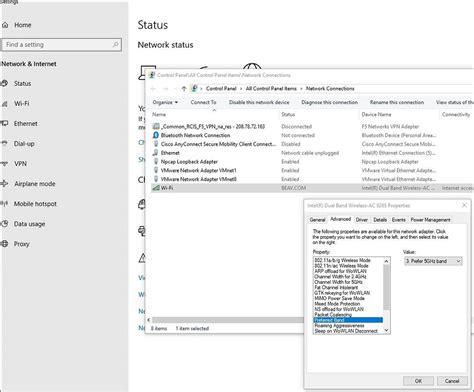
Task: Click the Back arrow in Network Connections
Action: pos(153,89)
